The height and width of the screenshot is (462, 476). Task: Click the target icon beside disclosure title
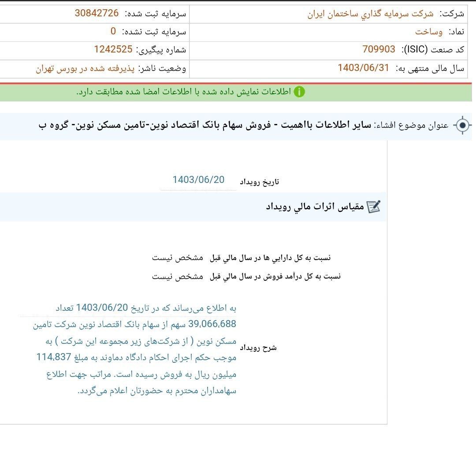pos(462,125)
